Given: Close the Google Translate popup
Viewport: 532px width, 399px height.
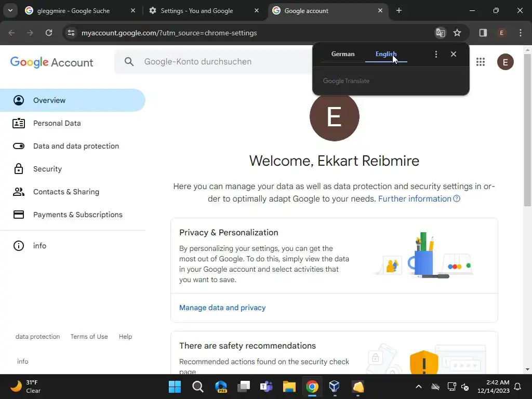Looking at the screenshot, I should [x=454, y=54].
